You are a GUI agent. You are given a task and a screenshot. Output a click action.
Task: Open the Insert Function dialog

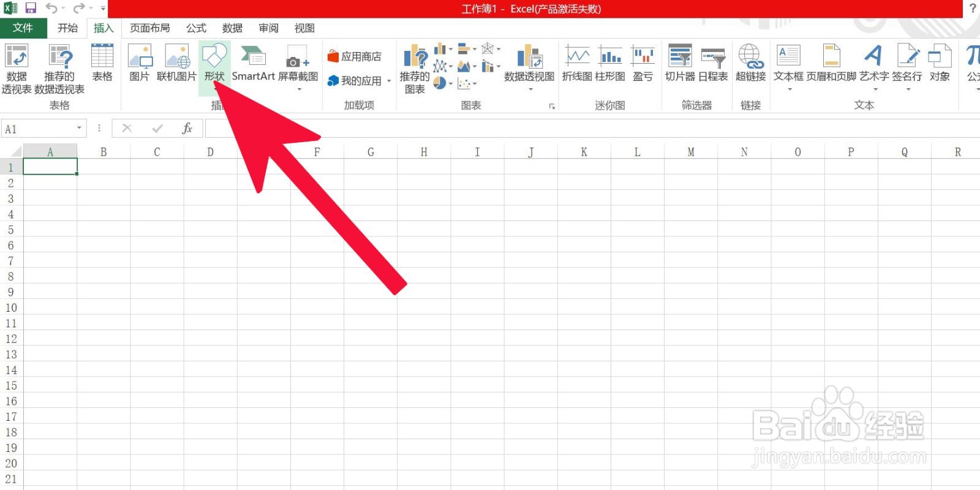tap(187, 129)
